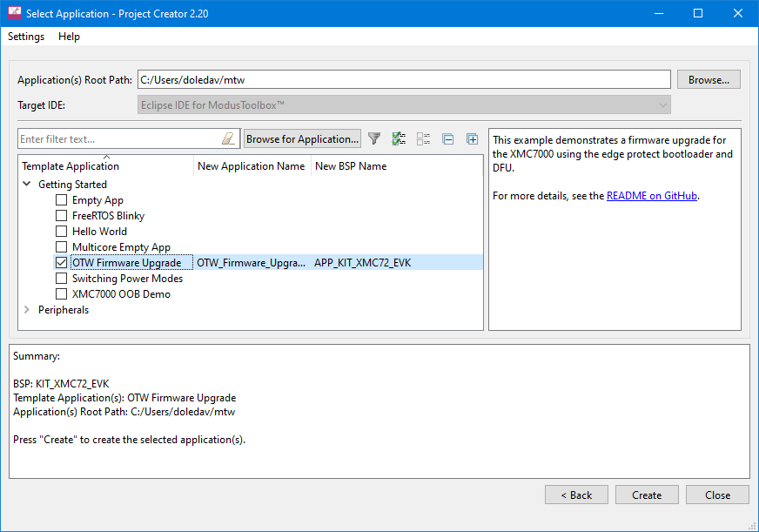Enable the Hello World template checkbox
The height and width of the screenshot is (532, 759).
click(x=61, y=231)
